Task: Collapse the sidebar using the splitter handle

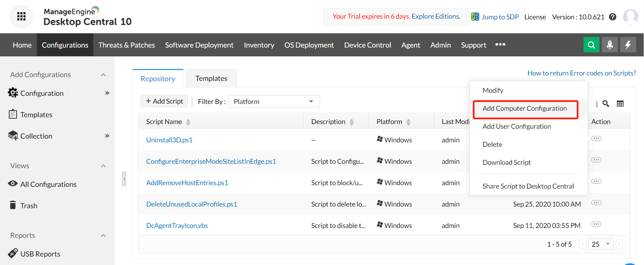Action: 124,179
